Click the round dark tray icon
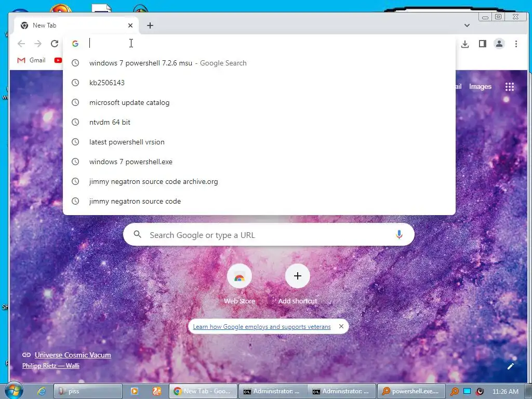 (480, 391)
